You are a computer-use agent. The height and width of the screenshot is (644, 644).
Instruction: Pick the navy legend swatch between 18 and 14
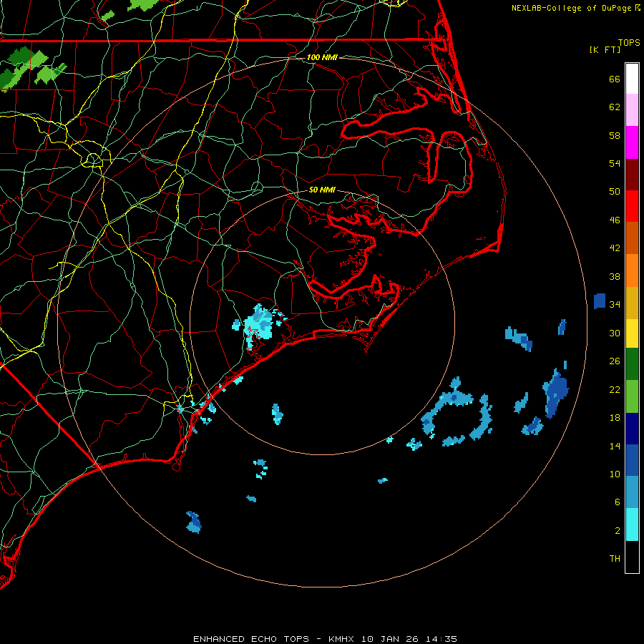632,429
